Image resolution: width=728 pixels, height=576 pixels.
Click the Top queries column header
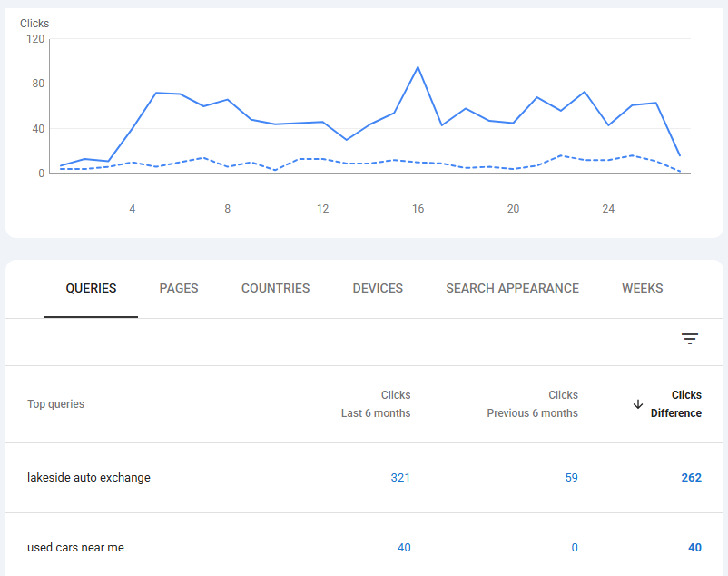pyautogui.click(x=55, y=404)
